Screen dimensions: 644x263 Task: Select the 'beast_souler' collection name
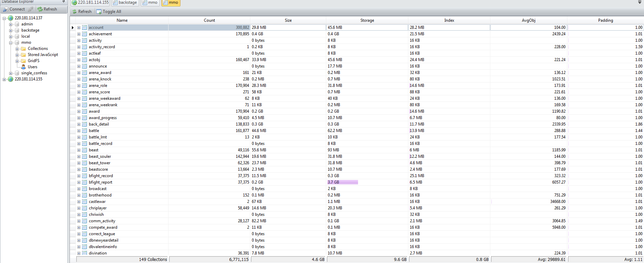(100, 156)
